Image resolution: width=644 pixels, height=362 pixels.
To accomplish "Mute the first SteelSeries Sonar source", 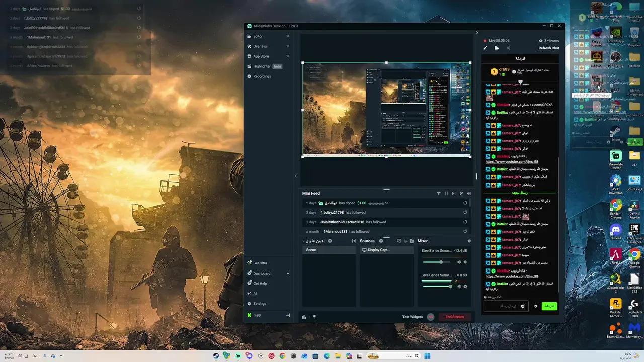I will click(459, 262).
